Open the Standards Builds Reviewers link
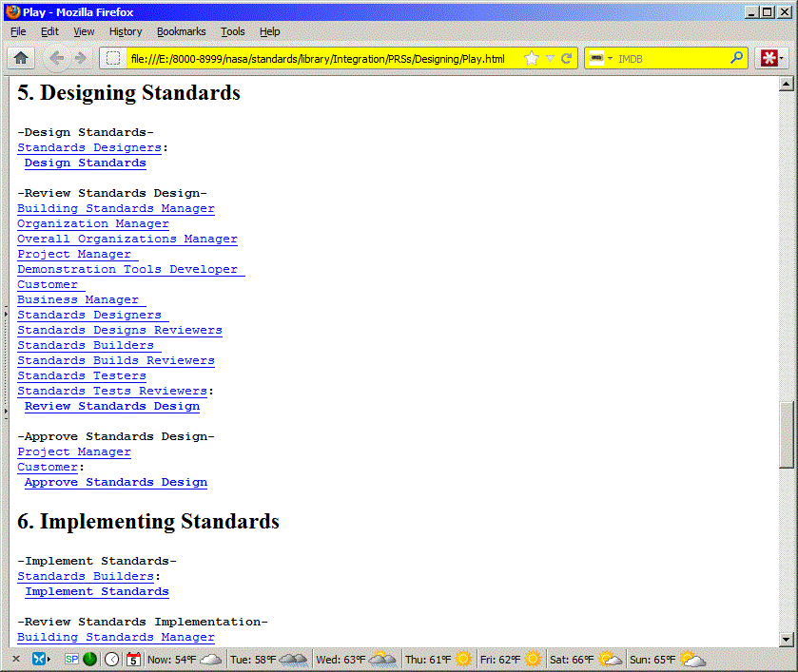 116,360
